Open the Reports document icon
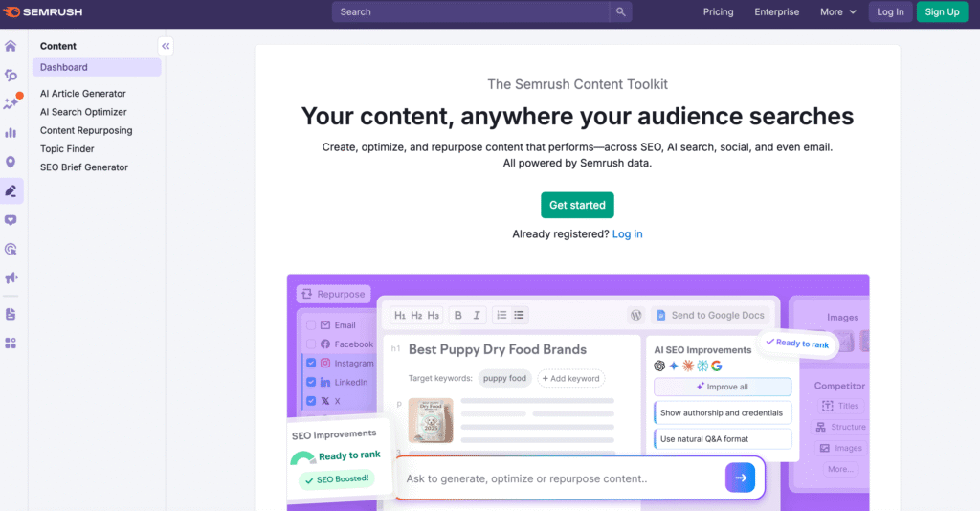The height and width of the screenshot is (511, 980). (11, 314)
